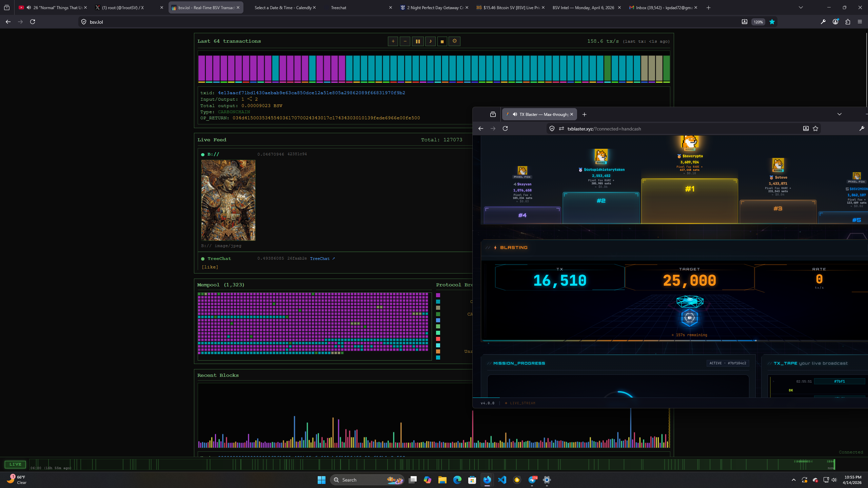The height and width of the screenshot is (488, 868).
Task: Mute the YouTube tab audio icon
Action: click(29, 7)
